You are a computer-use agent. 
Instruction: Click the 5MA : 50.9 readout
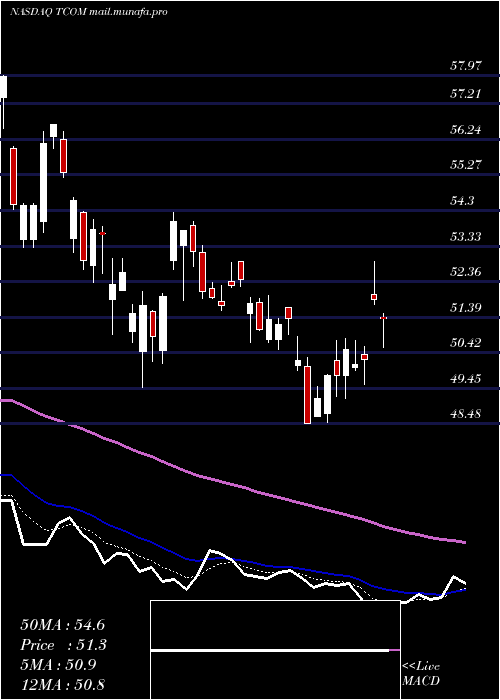click(58, 665)
